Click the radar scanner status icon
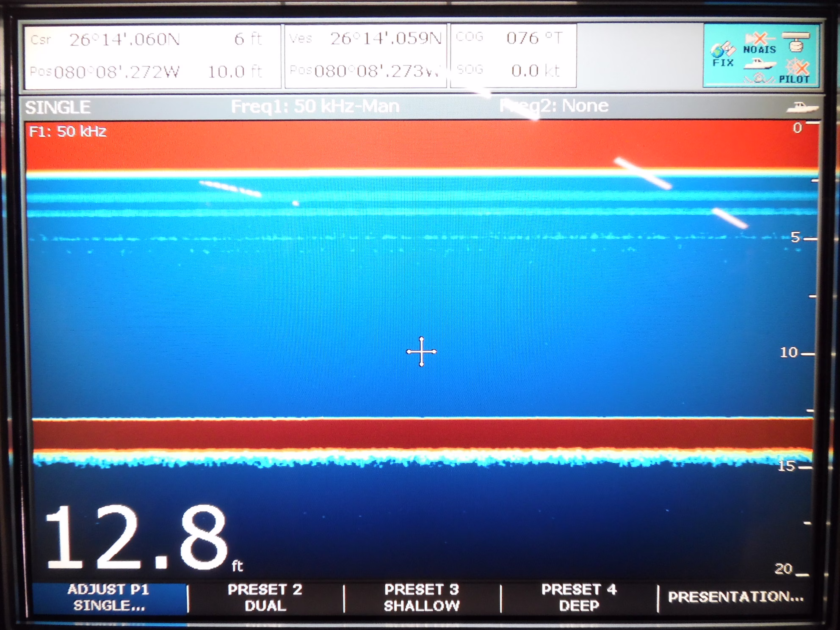840x630 pixels. [795, 41]
